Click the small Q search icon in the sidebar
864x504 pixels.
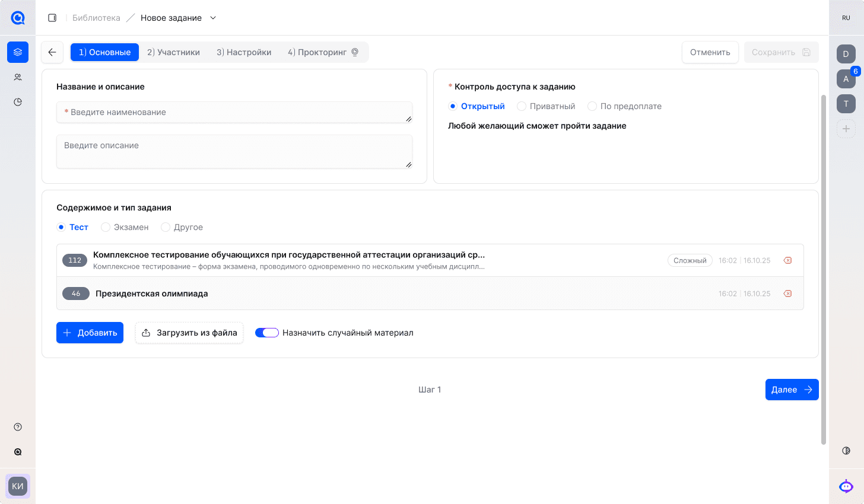point(18,452)
